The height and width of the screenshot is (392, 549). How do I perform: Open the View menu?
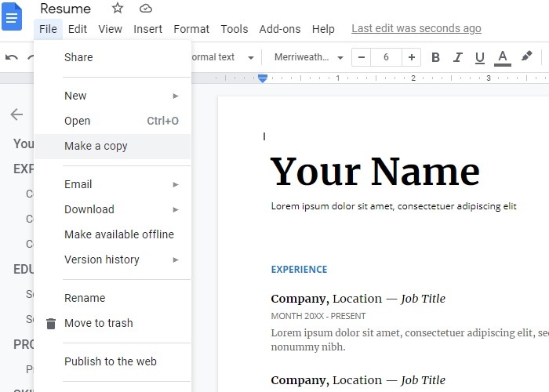click(110, 29)
